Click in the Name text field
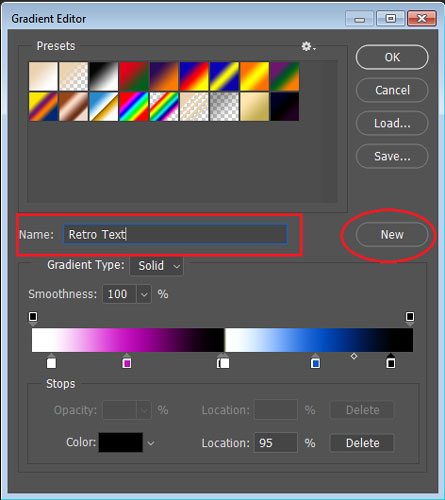 (175, 234)
